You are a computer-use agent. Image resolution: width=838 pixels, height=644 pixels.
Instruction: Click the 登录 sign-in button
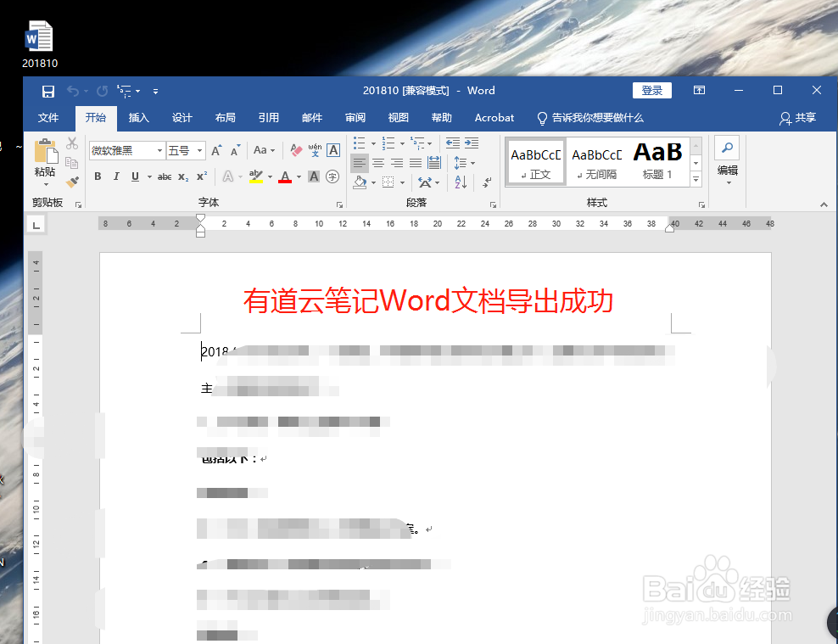click(x=652, y=90)
